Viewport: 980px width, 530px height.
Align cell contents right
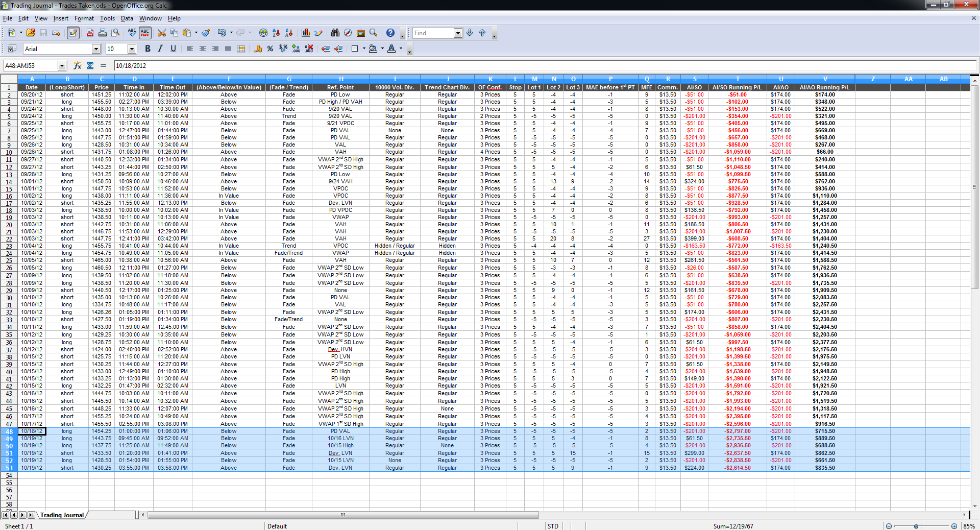click(x=215, y=49)
